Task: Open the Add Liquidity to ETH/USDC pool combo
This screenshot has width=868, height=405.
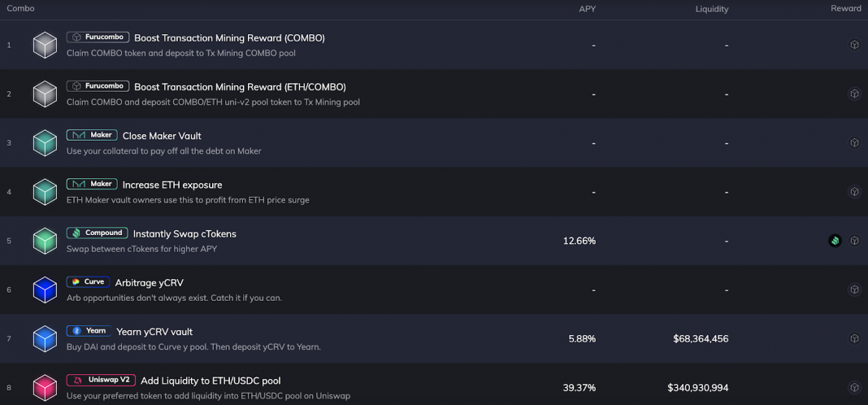Action: click(210, 381)
